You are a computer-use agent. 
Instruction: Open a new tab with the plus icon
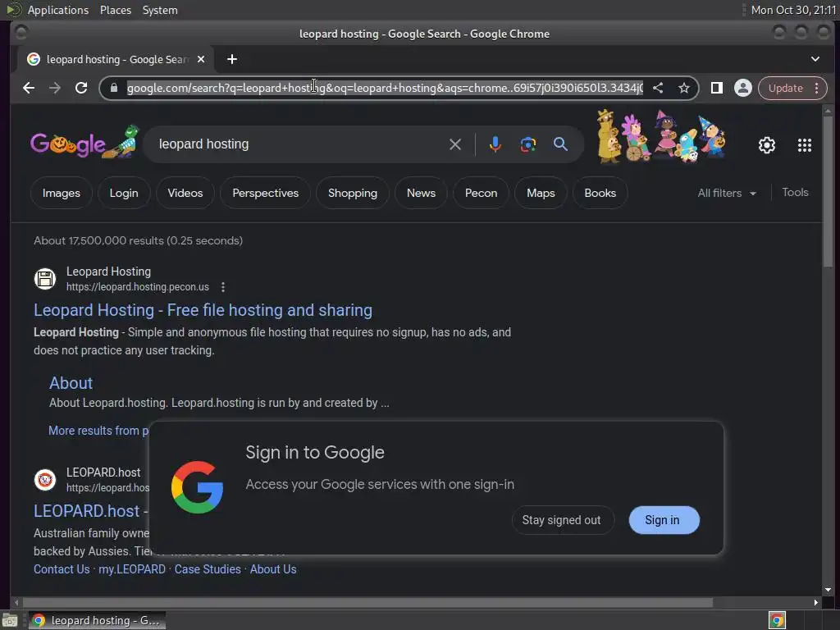231,59
